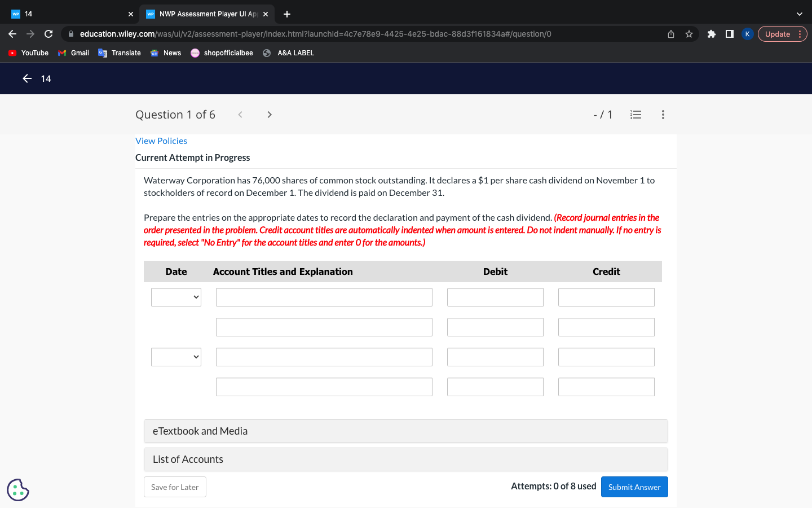
Task: Click Save for Later
Action: (x=175, y=487)
